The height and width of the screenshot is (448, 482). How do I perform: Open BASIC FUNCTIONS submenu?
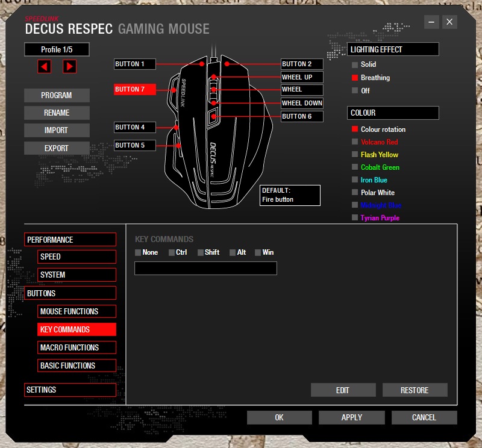click(x=77, y=366)
